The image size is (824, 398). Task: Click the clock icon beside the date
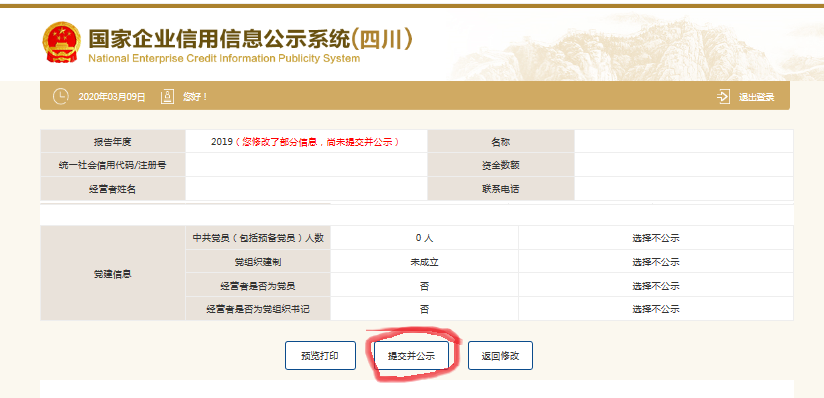click(x=61, y=97)
